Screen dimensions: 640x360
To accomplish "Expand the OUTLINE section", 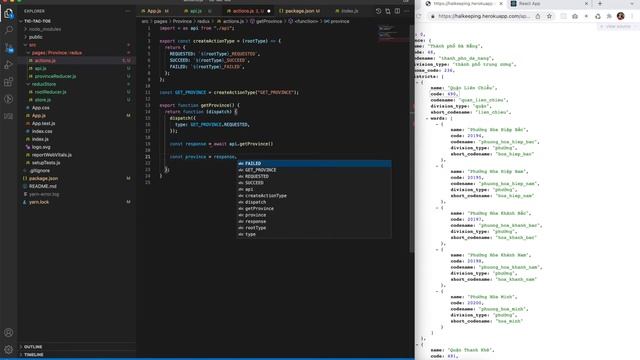I will point(33,347).
